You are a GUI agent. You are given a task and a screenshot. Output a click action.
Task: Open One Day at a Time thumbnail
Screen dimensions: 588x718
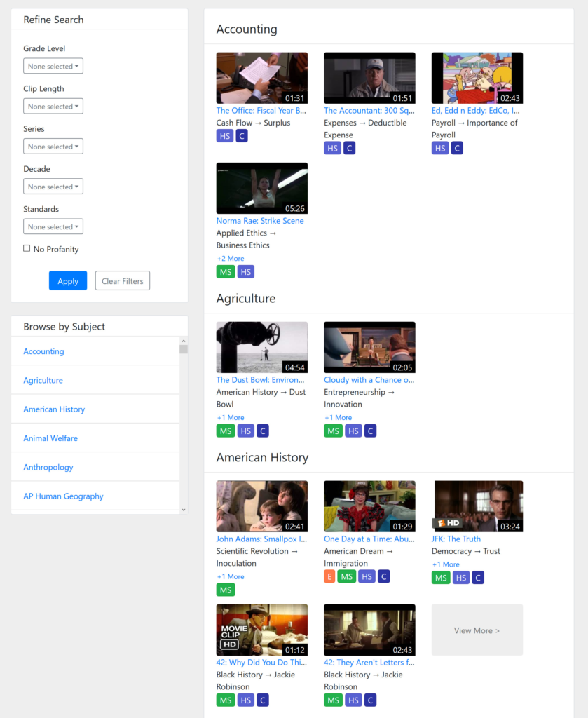369,506
